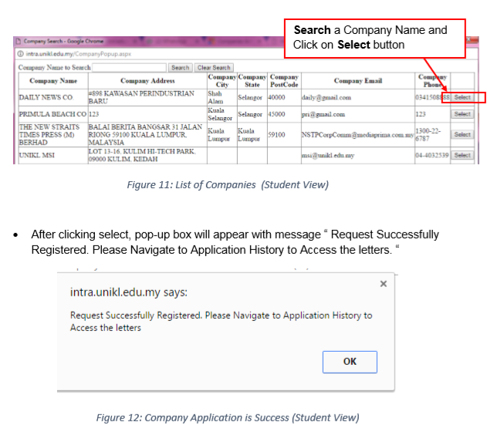Click the page icon in Company Search title bar
This screenshot has height=439, width=504.
tap(19, 41)
